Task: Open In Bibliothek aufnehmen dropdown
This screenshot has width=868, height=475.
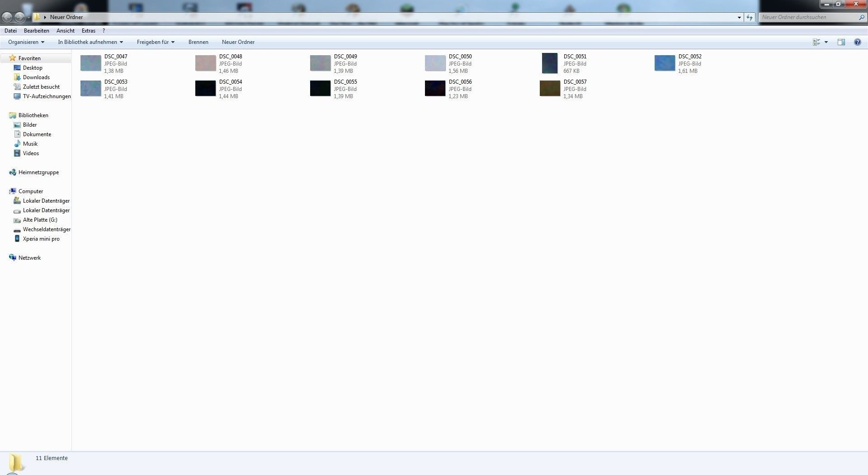Action: (90, 42)
